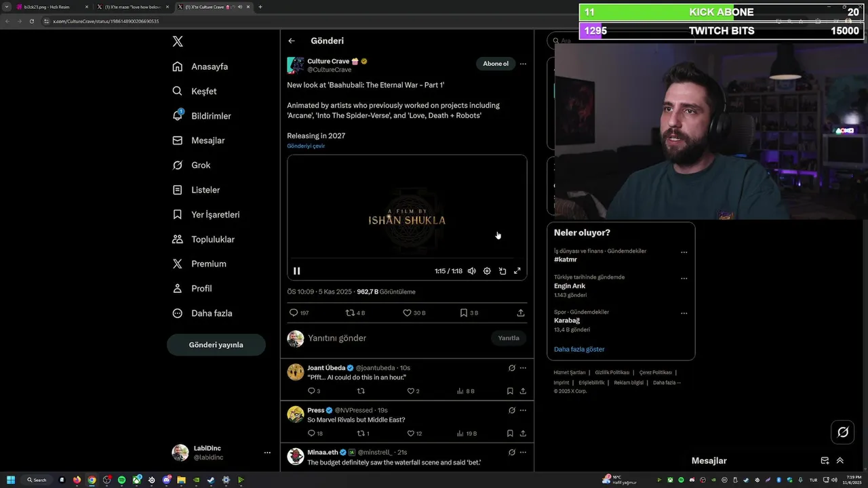The image size is (868, 488).
Task: Click Gönderiyi çevir link
Action: pos(306,146)
